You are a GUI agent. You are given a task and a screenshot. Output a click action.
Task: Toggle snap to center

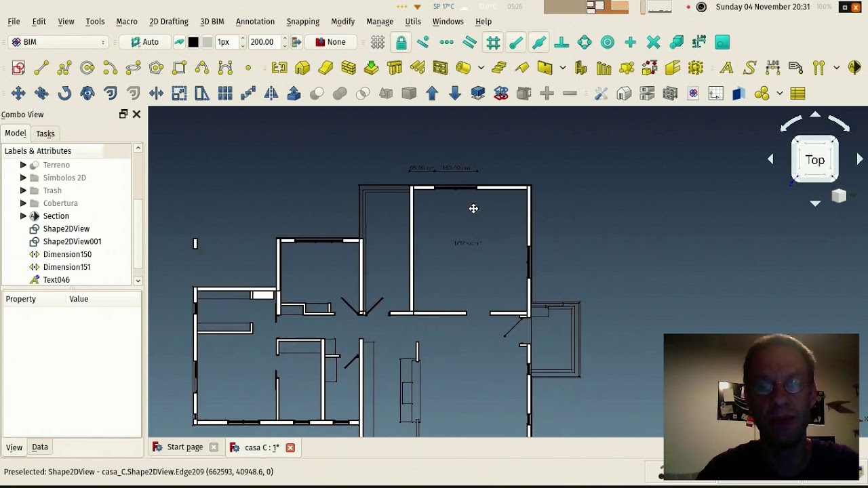(608, 42)
